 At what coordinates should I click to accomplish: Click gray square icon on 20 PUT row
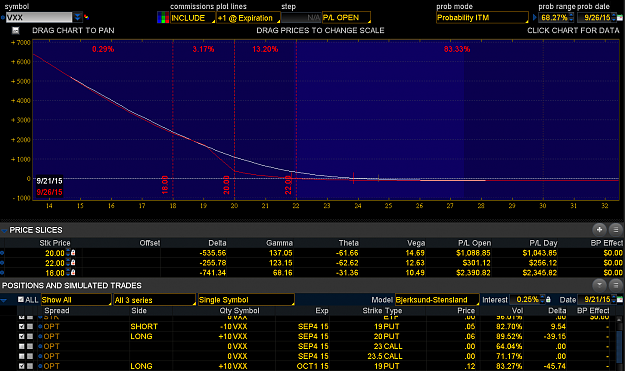click(x=30, y=336)
